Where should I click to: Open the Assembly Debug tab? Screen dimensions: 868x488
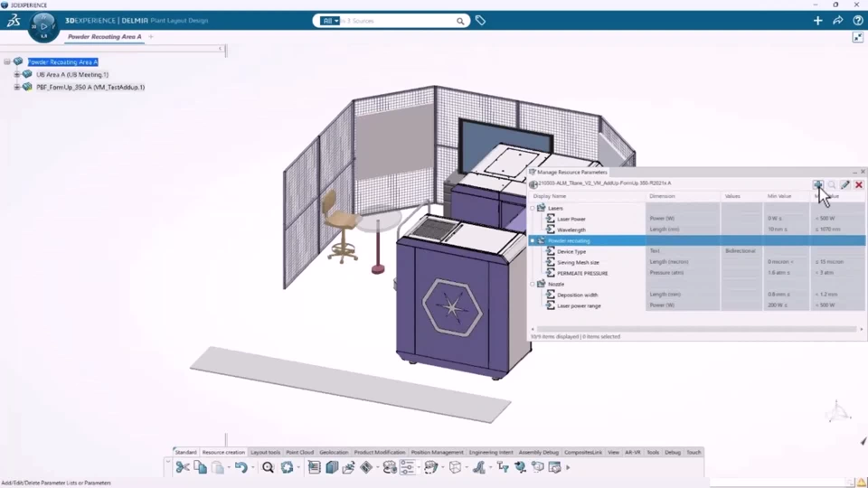click(x=539, y=452)
